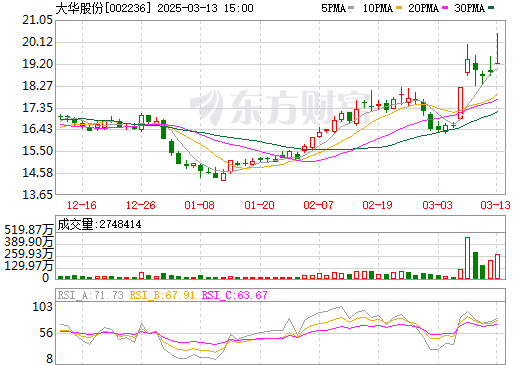Click the 02-07 date axis label
Screen dimensions: 520x365
(318, 205)
